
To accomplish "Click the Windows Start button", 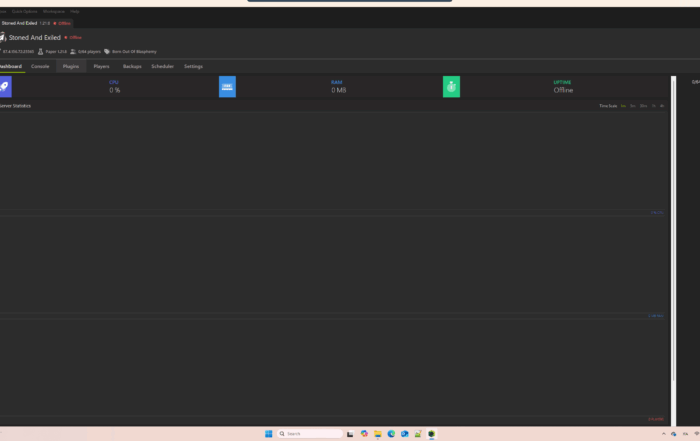I will click(x=268, y=434).
